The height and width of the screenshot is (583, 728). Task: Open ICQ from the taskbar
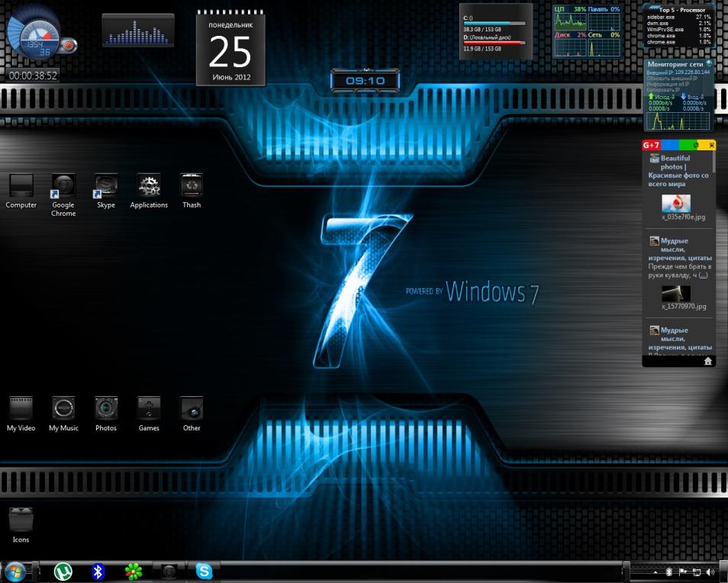point(134,571)
